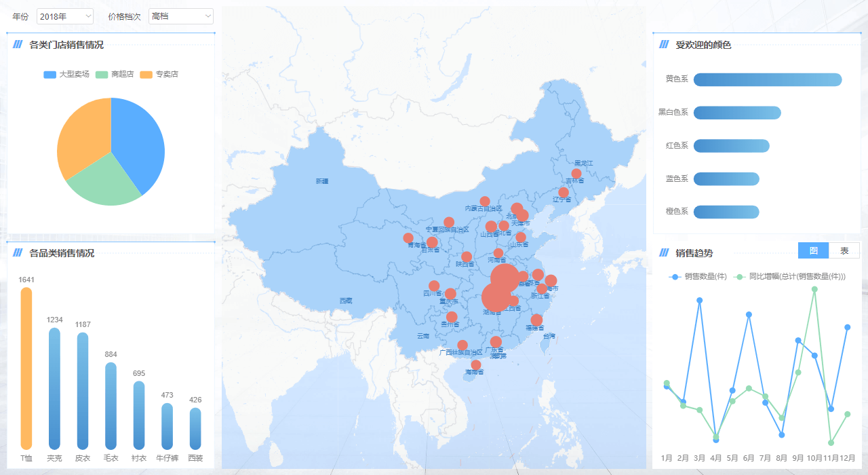Open the 年份 dropdown showing 2018年
The width and height of the screenshot is (868, 475).
pyautogui.click(x=65, y=16)
